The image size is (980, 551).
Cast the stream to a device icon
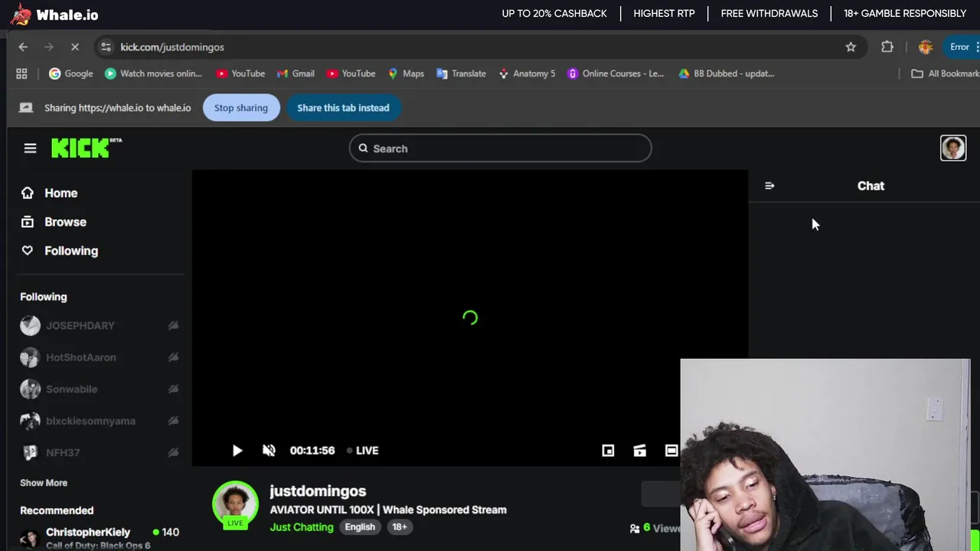640,451
